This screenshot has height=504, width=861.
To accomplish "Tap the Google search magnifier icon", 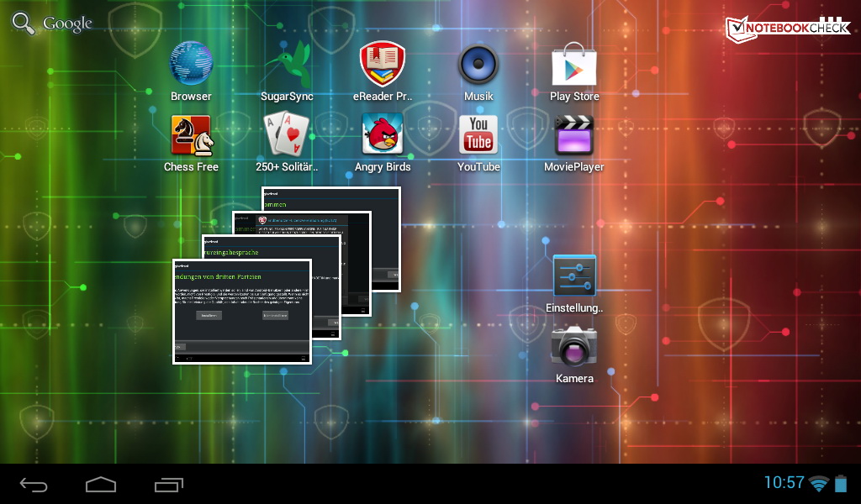I will [24, 24].
